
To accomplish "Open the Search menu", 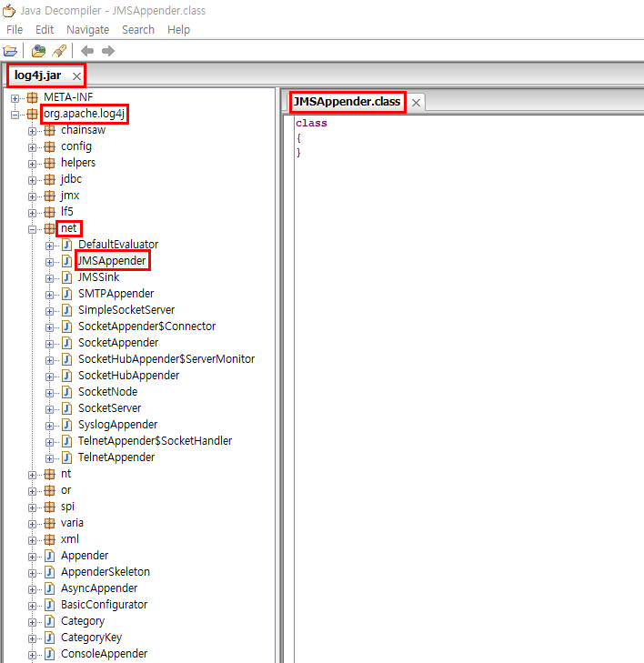I will tap(138, 30).
